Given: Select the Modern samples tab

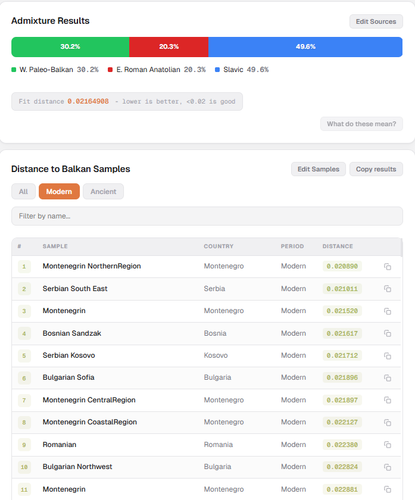Looking at the screenshot, I should [59, 191].
